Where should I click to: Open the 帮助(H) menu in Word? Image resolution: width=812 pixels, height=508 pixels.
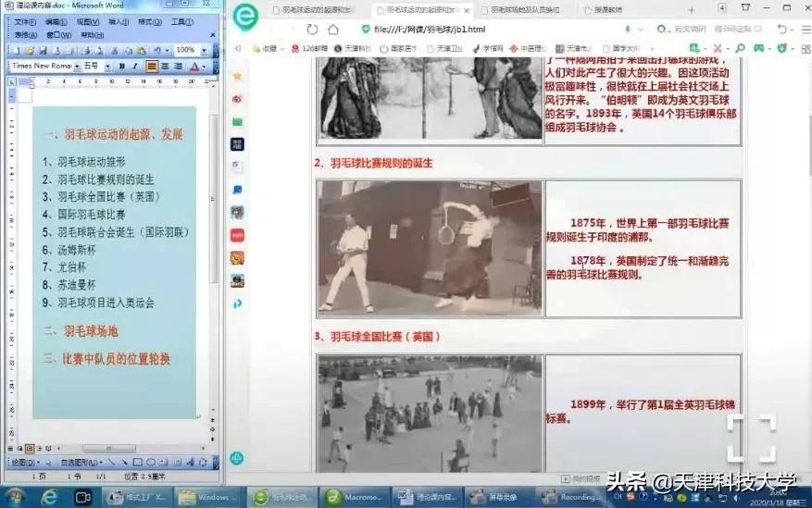tap(92, 35)
